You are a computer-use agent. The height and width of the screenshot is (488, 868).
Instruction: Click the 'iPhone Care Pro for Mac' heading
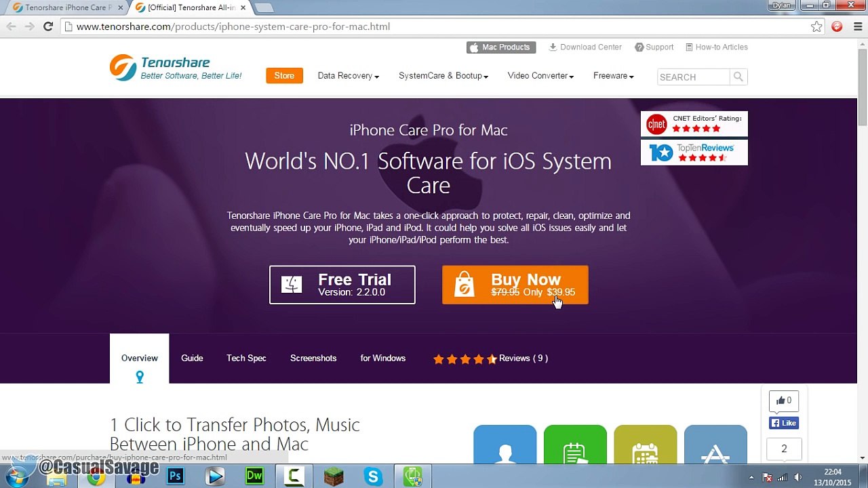pos(429,130)
